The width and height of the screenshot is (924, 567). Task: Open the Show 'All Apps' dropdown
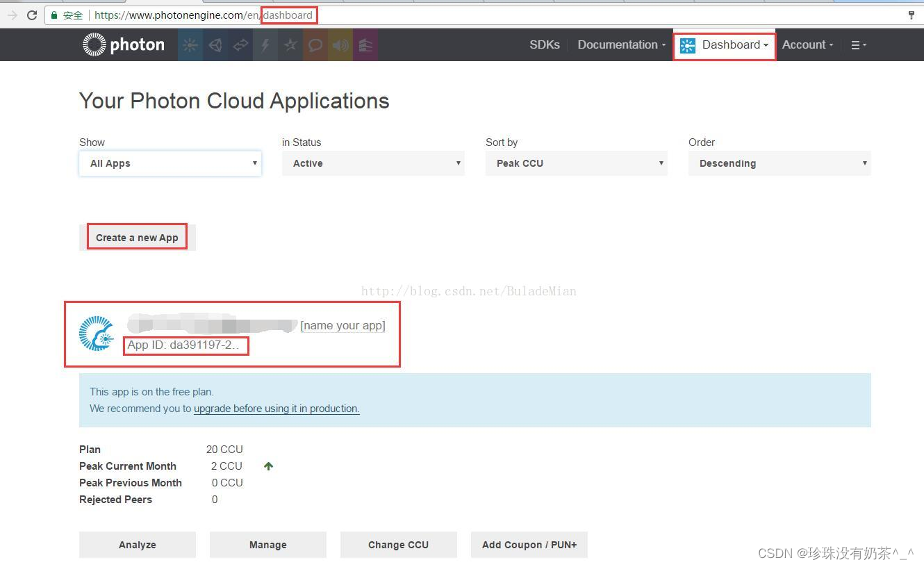[x=170, y=163]
